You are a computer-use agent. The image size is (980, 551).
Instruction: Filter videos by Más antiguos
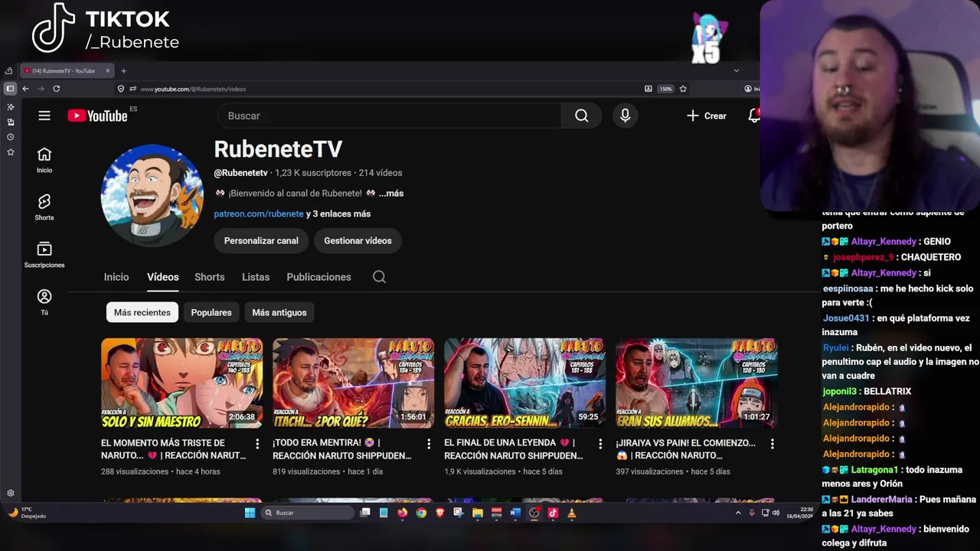tap(279, 312)
